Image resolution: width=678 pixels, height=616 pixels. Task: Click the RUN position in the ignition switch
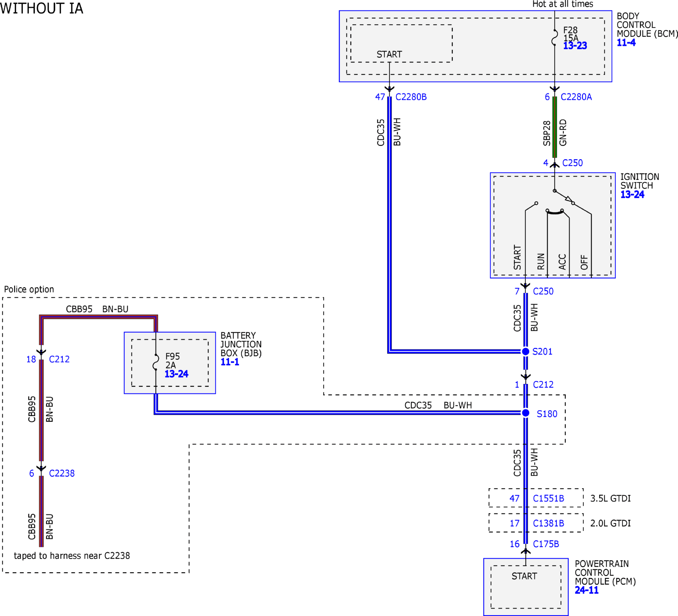tap(541, 261)
